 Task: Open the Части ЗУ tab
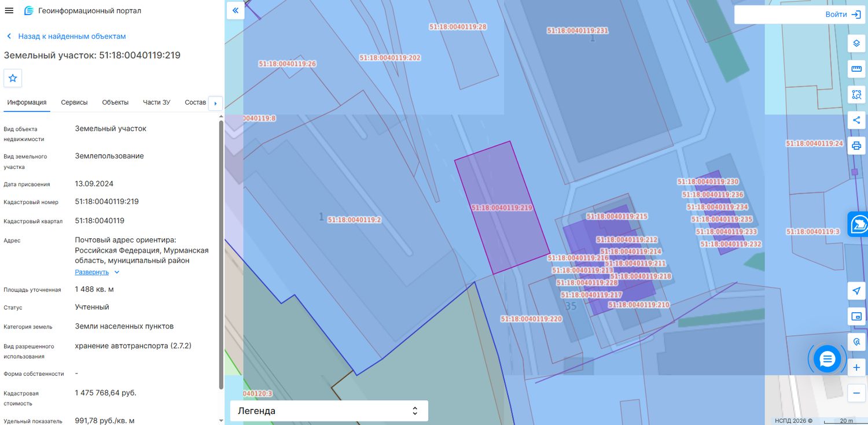(157, 102)
